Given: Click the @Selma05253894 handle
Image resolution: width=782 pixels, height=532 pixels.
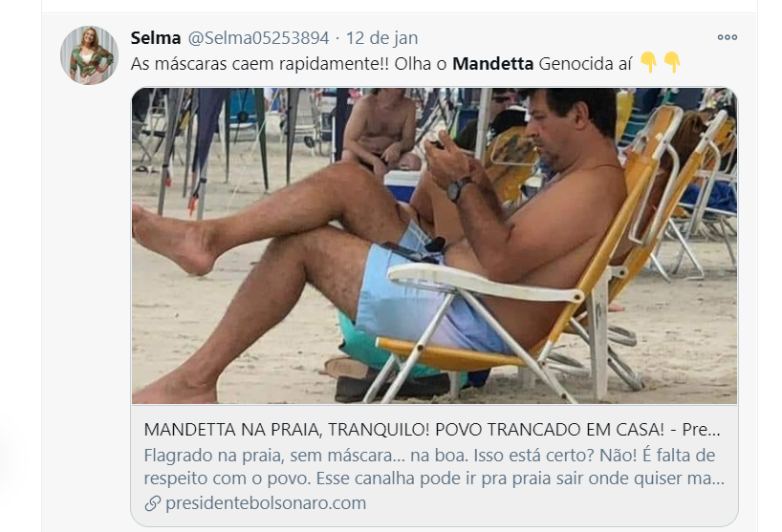Looking at the screenshot, I should tap(258, 38).
